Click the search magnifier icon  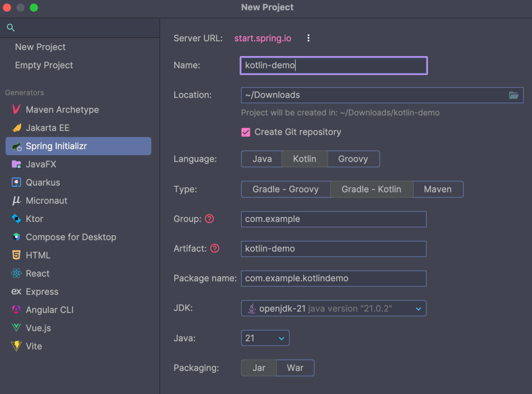pyautogui.click(x=11, y=28)
